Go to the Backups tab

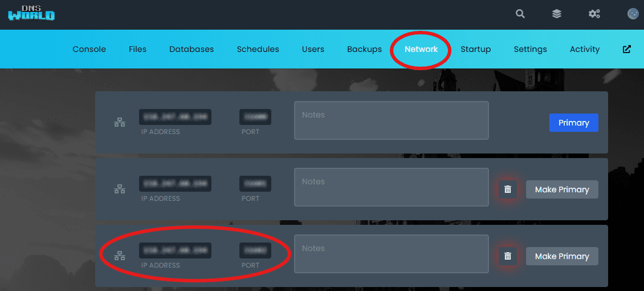[364, 49]
